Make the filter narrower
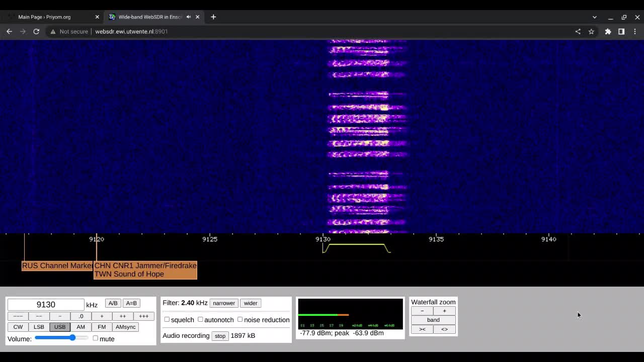 pyautogui.click(x=224, y=303)
